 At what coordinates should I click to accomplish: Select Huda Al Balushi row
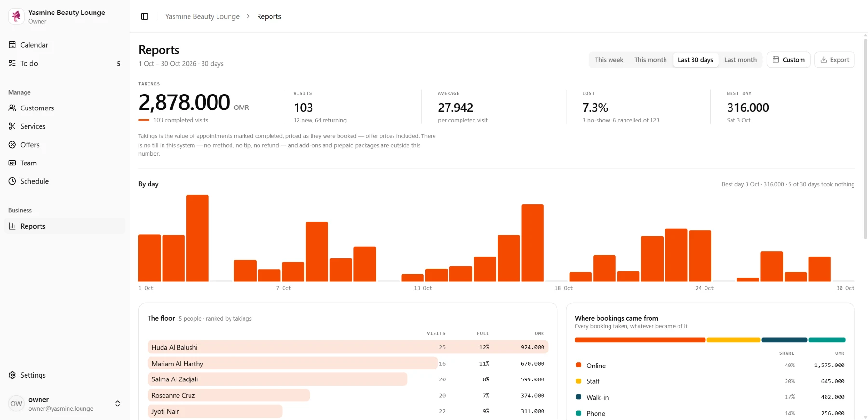[x=348, y=347]
